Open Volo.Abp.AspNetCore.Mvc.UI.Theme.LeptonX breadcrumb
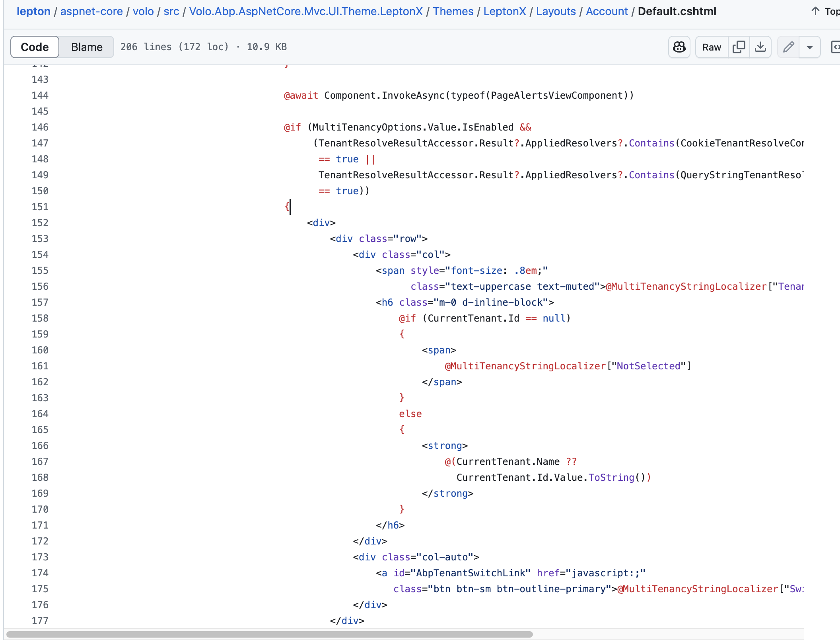Viewport: 840px width, 640px height. coord(306,11)
